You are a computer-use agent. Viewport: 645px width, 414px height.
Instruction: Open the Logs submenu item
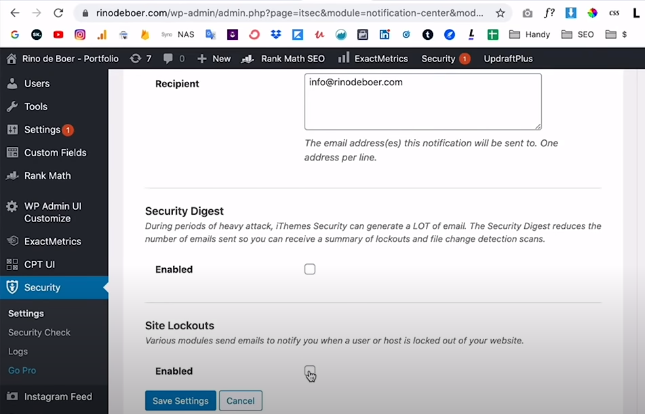point(19,351)
